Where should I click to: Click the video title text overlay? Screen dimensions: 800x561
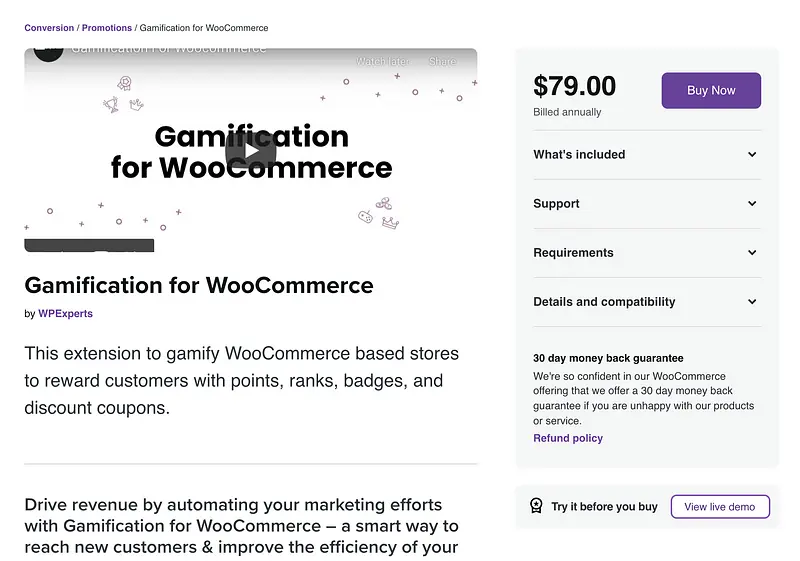(170, 50)
